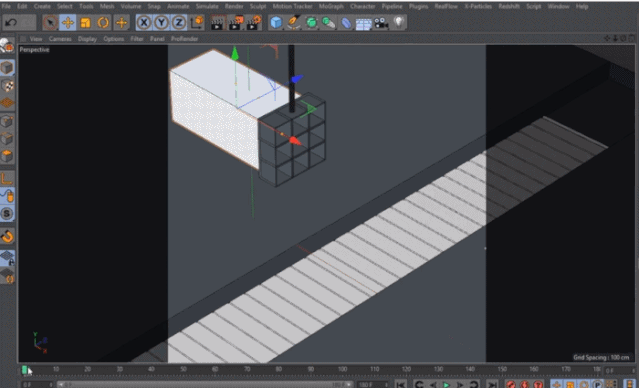Toggle Viewport Solo S icon
This screenshot has height=388, width=639.
pos(7,214)
